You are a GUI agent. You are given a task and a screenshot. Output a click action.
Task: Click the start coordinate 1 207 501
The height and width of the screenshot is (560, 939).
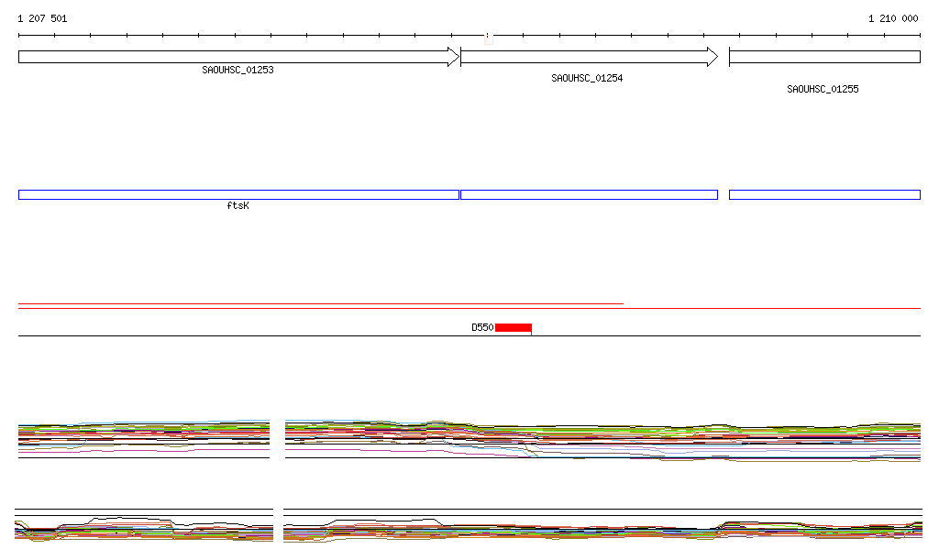(42, 18)
